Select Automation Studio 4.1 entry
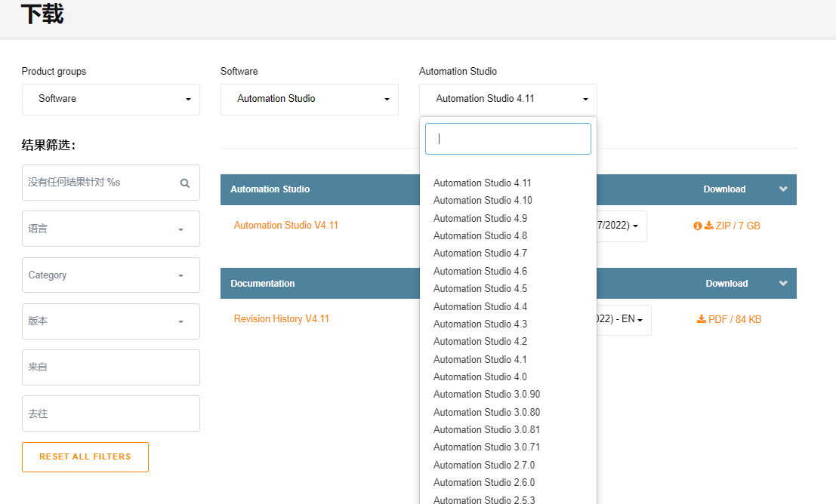Screen dimensions: 836x504 tap(480, 359)
